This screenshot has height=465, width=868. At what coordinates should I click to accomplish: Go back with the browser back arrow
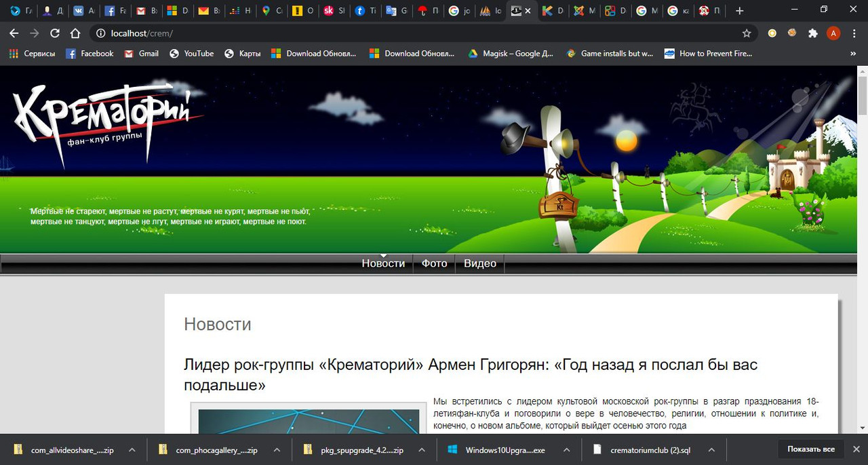15,33
